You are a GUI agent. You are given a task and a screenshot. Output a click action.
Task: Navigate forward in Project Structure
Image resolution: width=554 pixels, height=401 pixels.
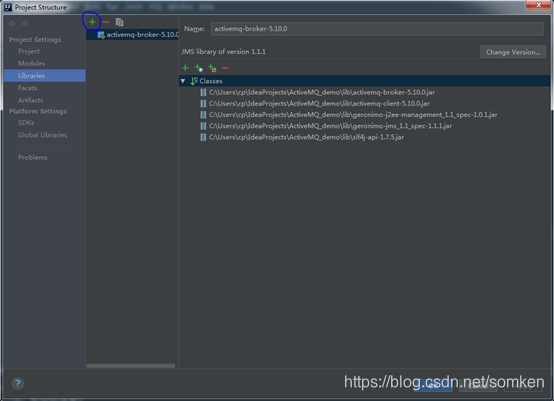(x=25, y=24)
